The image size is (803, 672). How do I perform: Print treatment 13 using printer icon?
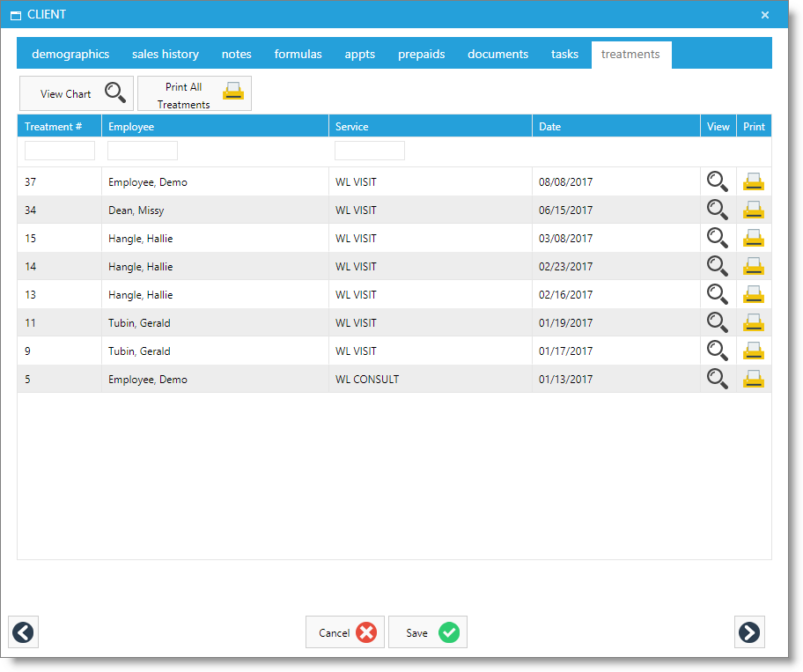754,294
